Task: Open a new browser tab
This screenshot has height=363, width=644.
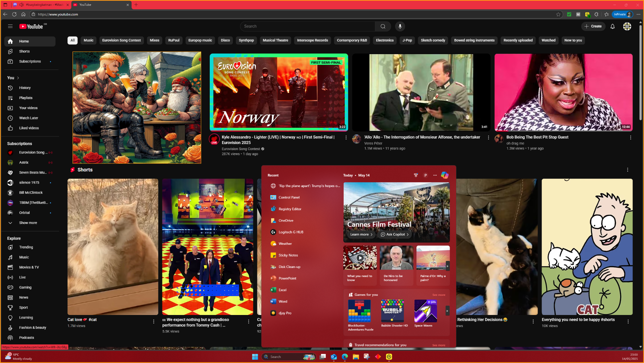Action: click(136, 5)
